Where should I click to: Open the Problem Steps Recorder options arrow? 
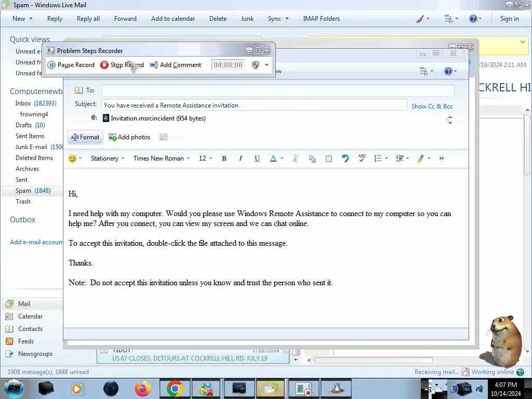[x=267, y=65]
